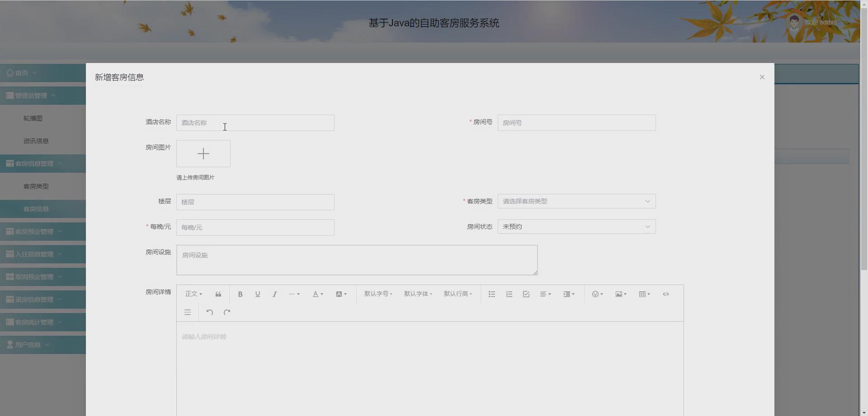
Task: Apply underline formatting in the editor
Action: point(257,294)
